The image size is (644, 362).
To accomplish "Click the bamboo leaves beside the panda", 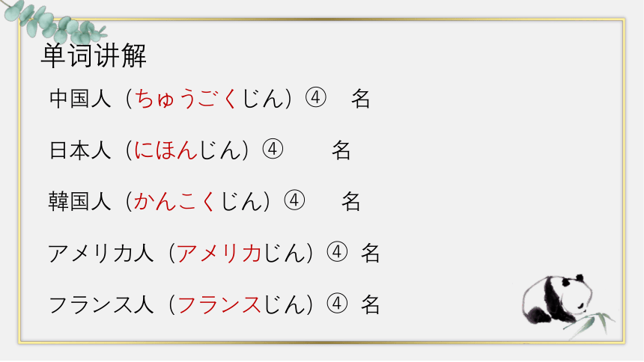I will [592, 323].
